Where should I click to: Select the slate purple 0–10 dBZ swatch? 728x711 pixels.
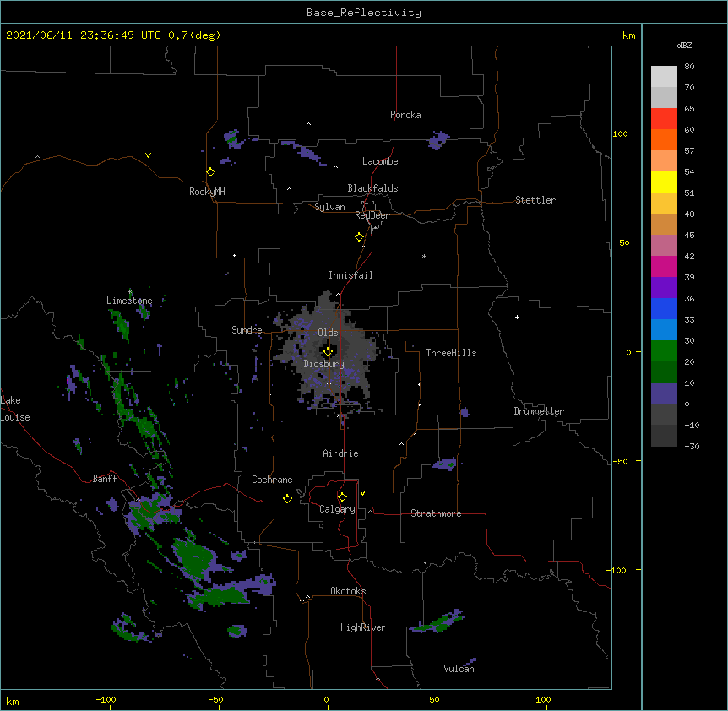tap(664, 393)
